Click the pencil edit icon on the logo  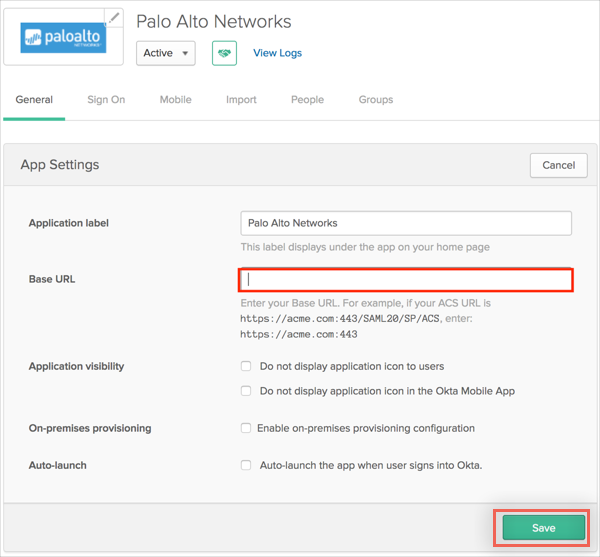click(115, 17)
